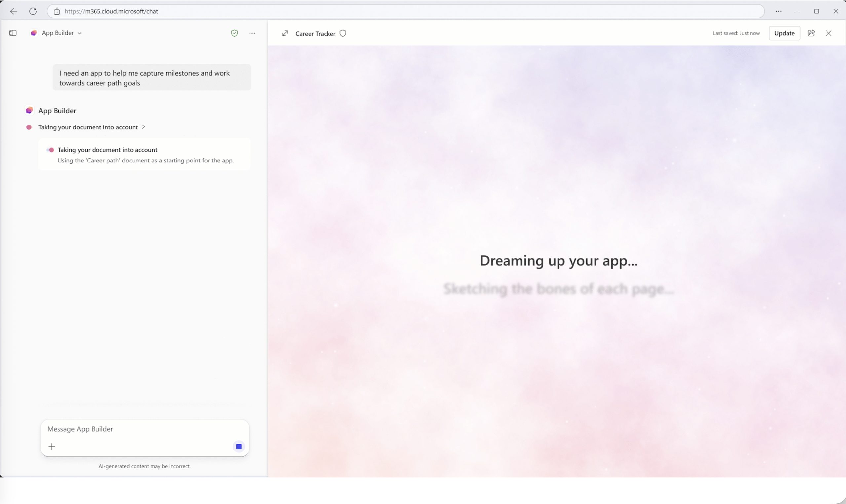Click the Update button
Image resolution: width=846 pixels, height=504 pixels.
[784, 33]
